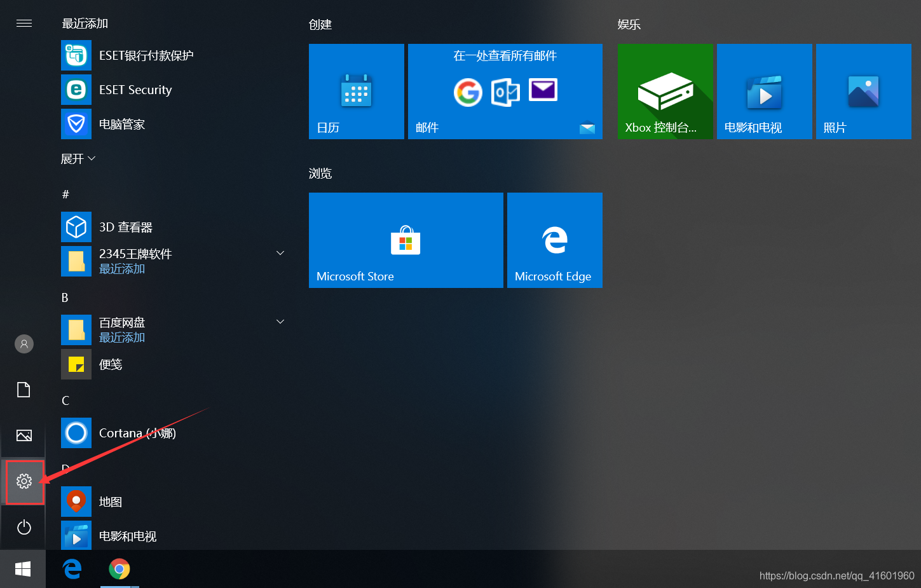
Task: Open Documents from the sidebar icon
Action: pos(24,390)
